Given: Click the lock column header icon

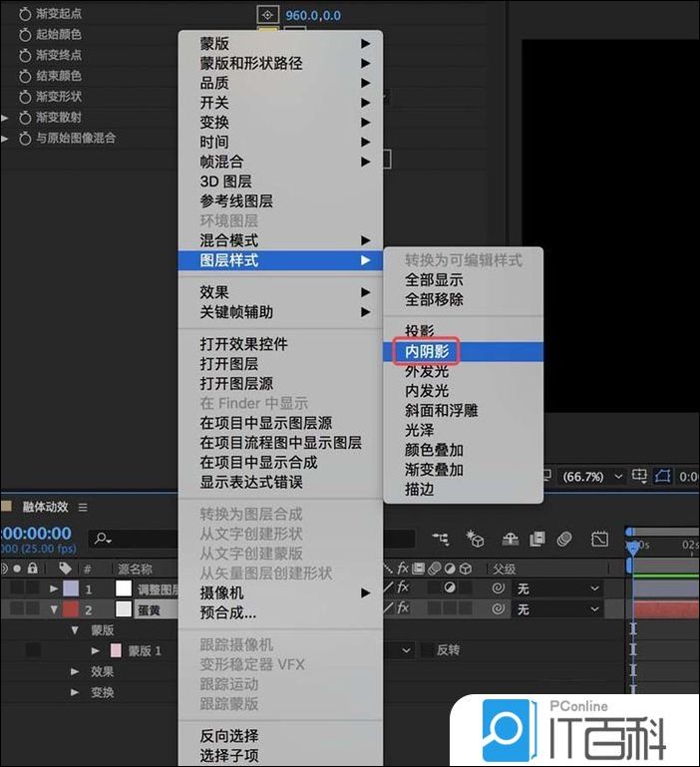Looking at the screenshot, I should click(x=32, y=568).
